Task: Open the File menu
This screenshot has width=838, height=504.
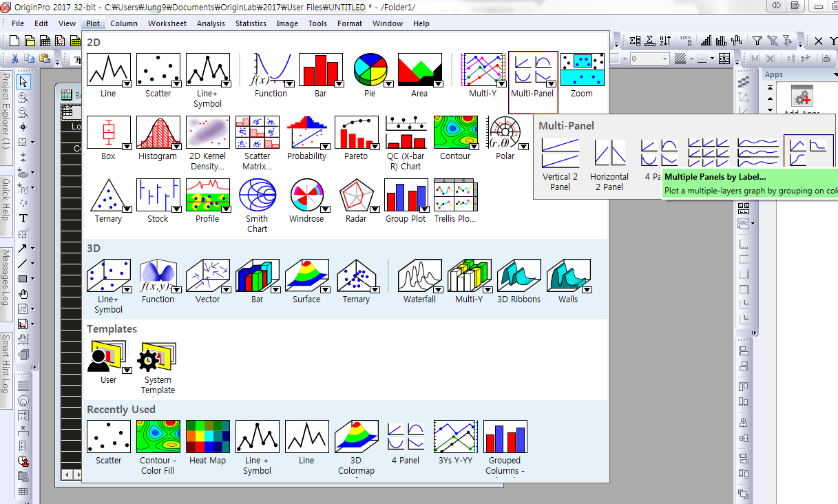Action: [x=18, y=23]
